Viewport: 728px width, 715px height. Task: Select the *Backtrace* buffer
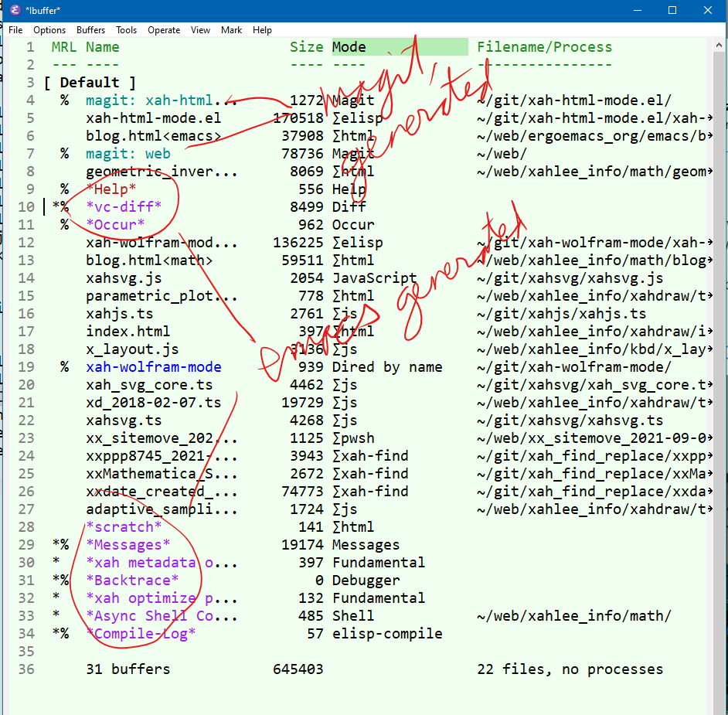tap(132, 581)
